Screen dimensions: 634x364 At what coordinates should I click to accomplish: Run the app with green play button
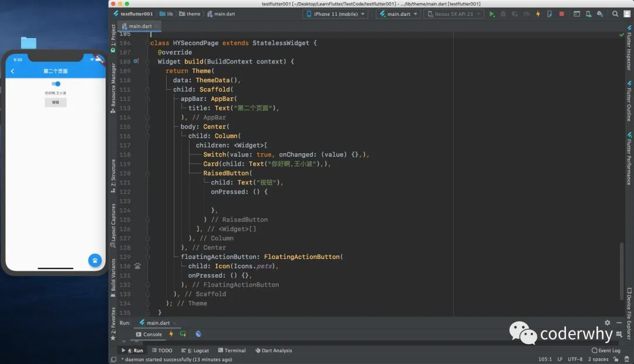pyautogui.click(x=492, y=14)
